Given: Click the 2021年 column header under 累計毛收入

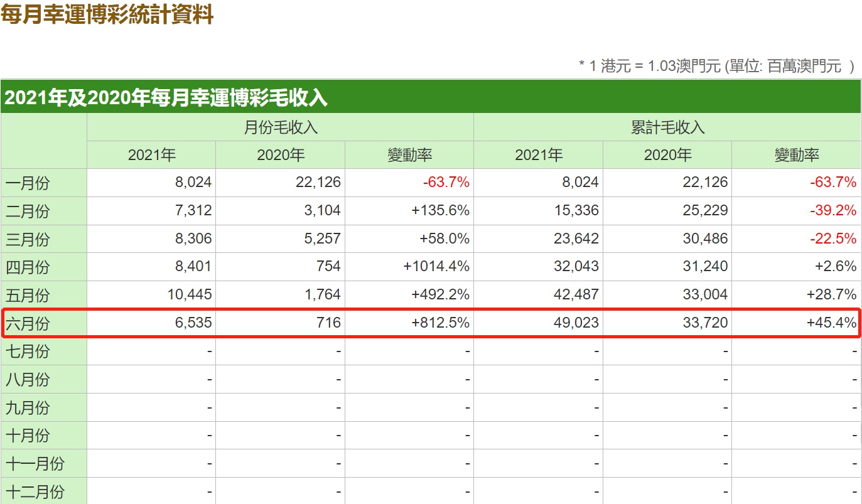Looking at the screenshot, I should (x=539, y=155).
